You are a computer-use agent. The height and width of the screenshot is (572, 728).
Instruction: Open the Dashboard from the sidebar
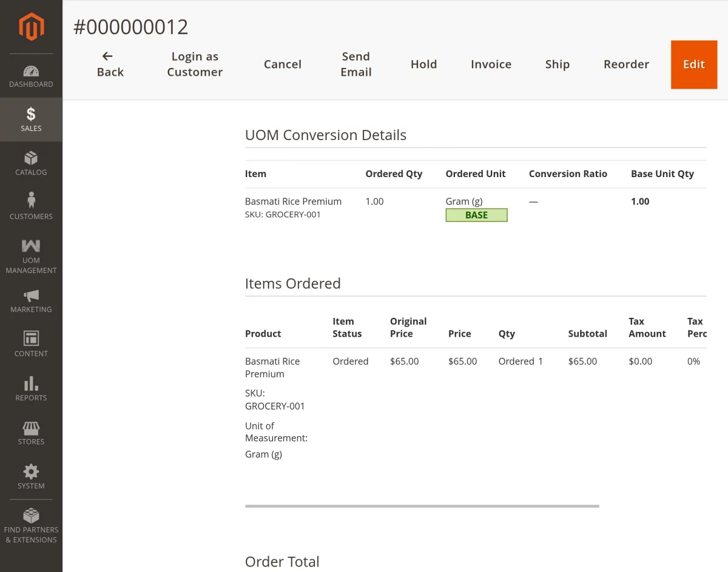click(31, 71)
